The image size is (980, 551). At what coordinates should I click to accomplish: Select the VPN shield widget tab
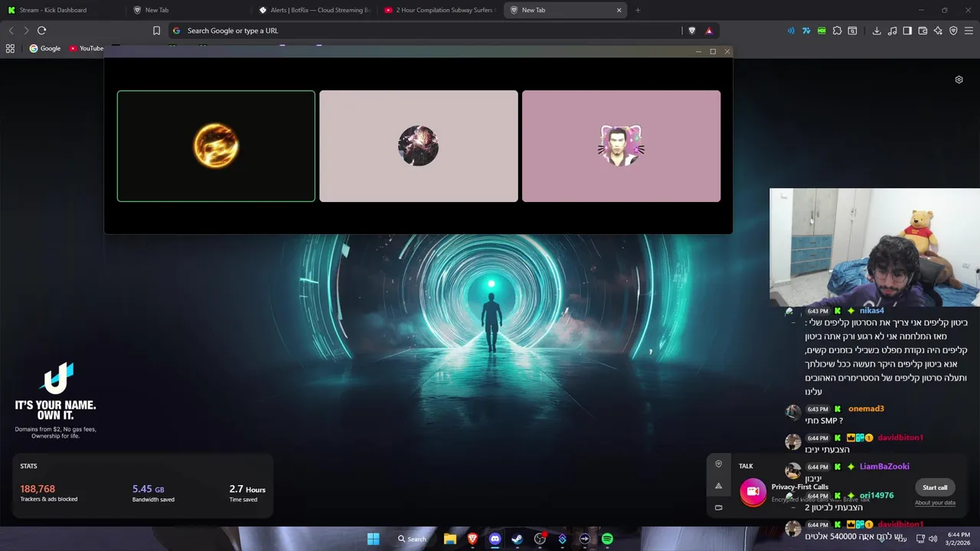click(x=718, y=464)
